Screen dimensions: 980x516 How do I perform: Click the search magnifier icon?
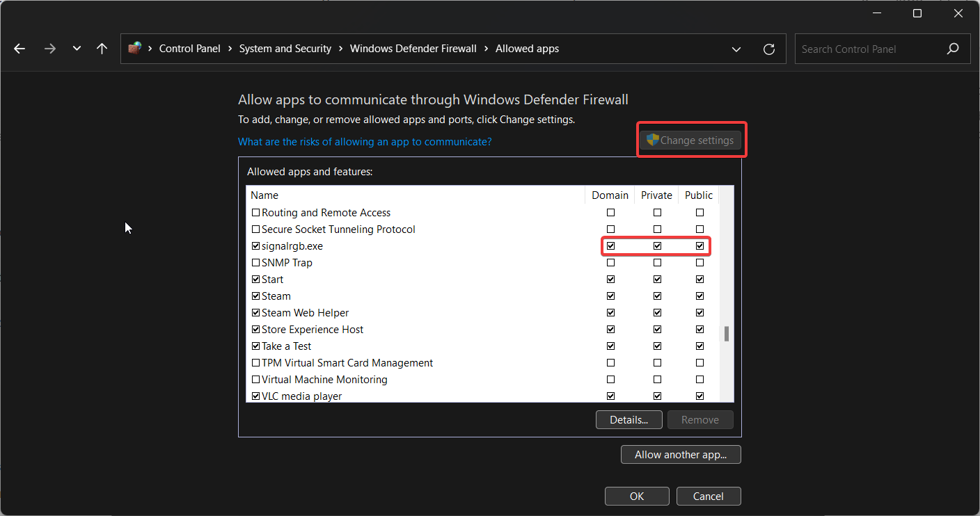click(953, 49)
